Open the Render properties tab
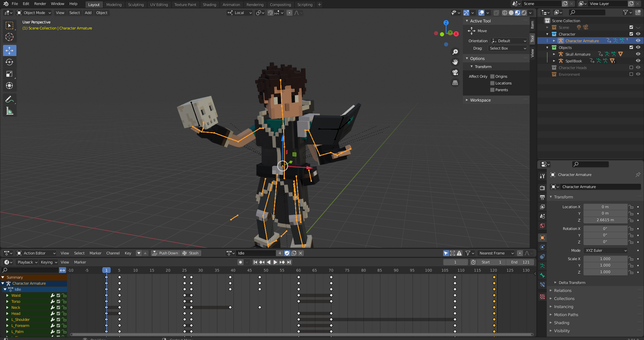Viewport: 644px width, 340px height. click(542, 188)
